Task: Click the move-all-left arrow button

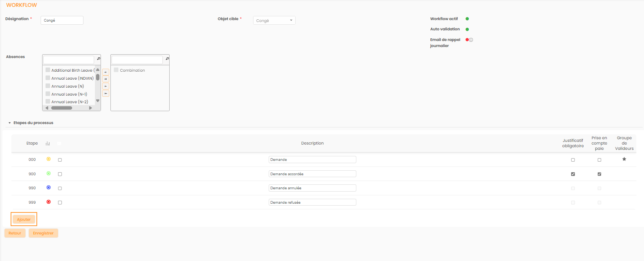Action: pyautogui.click(x=105, y=93)
